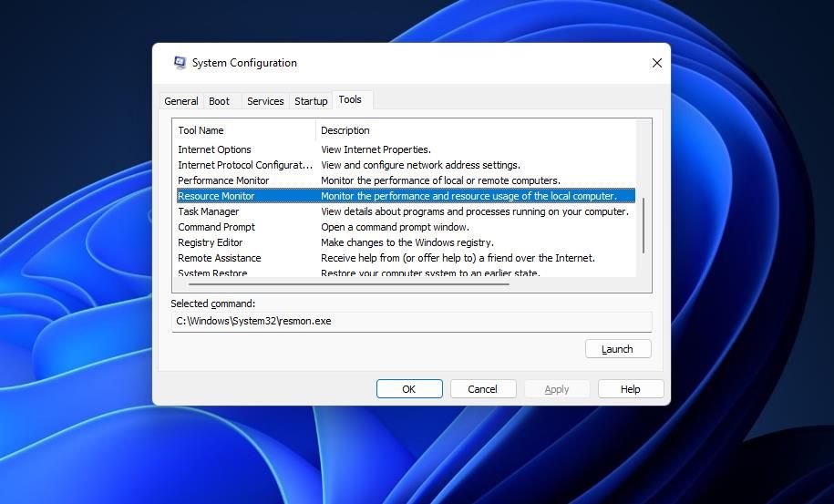Click the Cancel button
The width and height of the screenshot is (834, 504).
point(483,388)
